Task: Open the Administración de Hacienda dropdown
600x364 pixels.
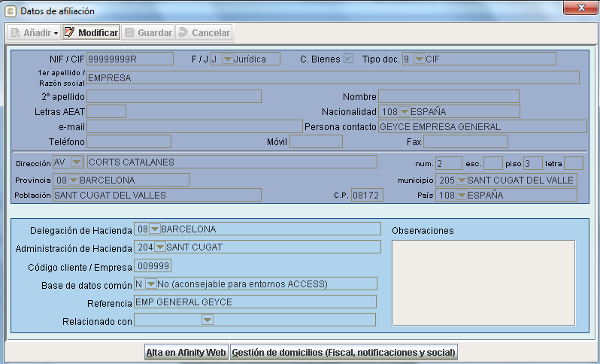Action: pyautogui.click(x=160, y=247)
